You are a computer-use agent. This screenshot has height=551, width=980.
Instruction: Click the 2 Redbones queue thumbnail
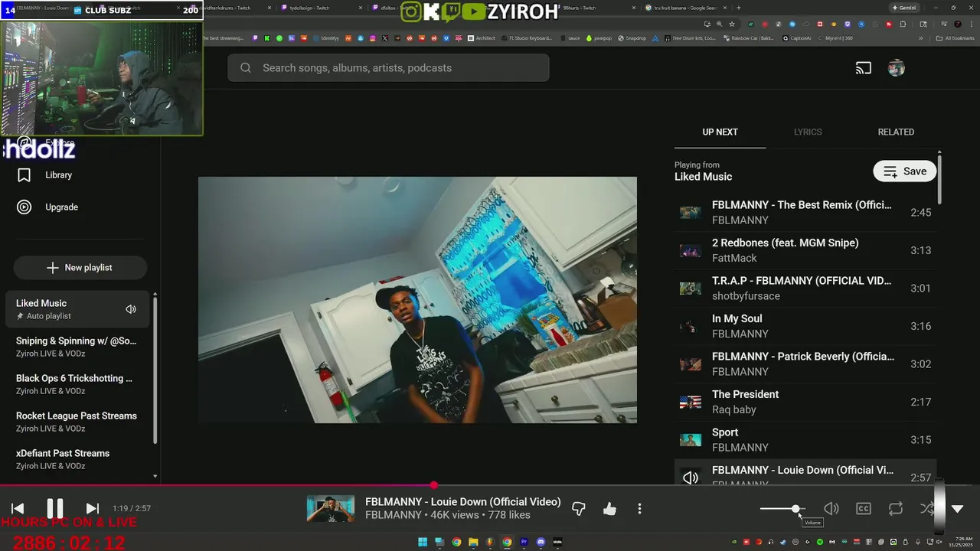(x=691, y=250)
